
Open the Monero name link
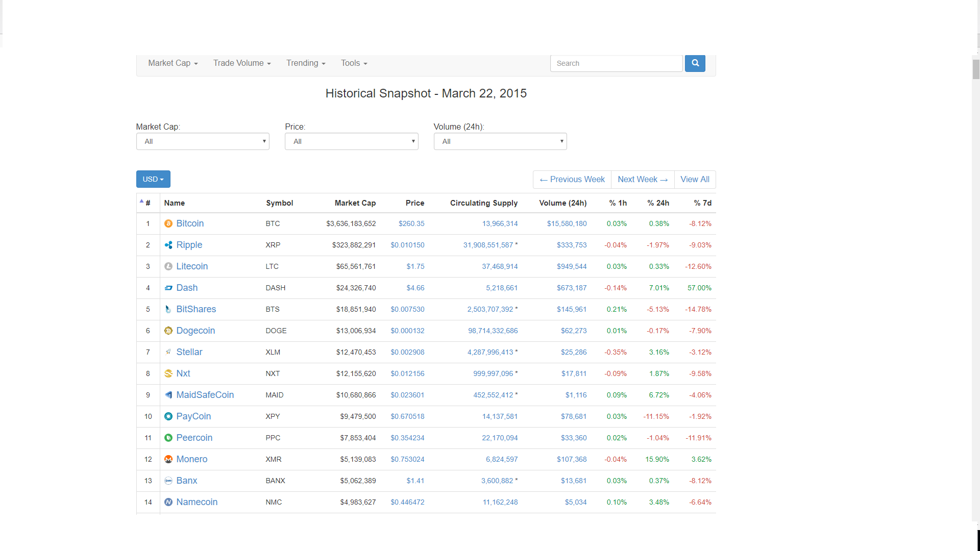point(192,459)
